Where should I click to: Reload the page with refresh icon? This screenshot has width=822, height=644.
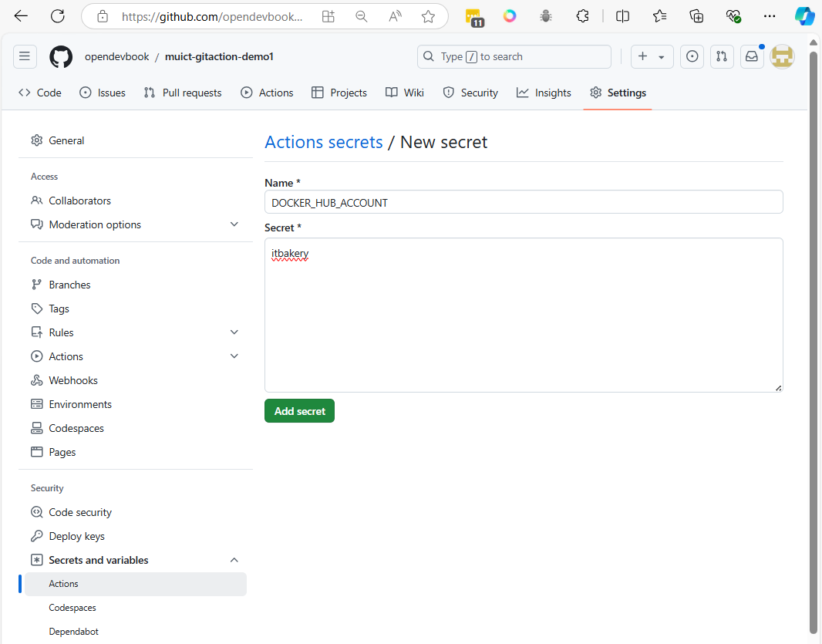(58, 16)
